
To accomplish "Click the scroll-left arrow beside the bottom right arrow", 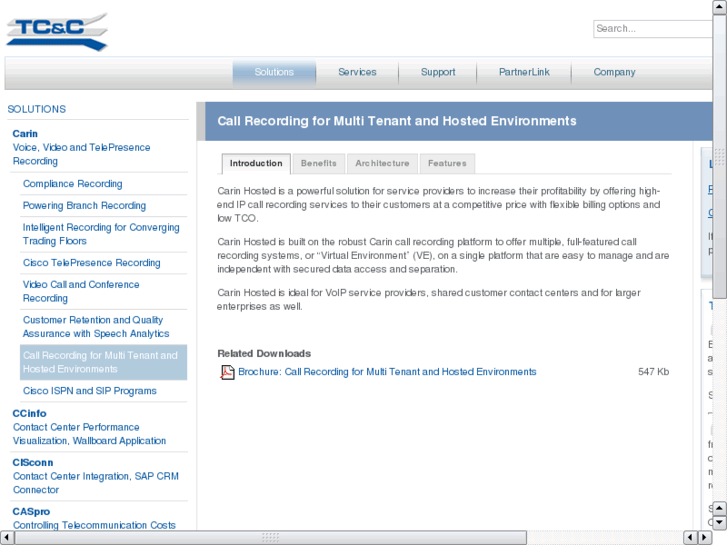I will coord(691,538).
